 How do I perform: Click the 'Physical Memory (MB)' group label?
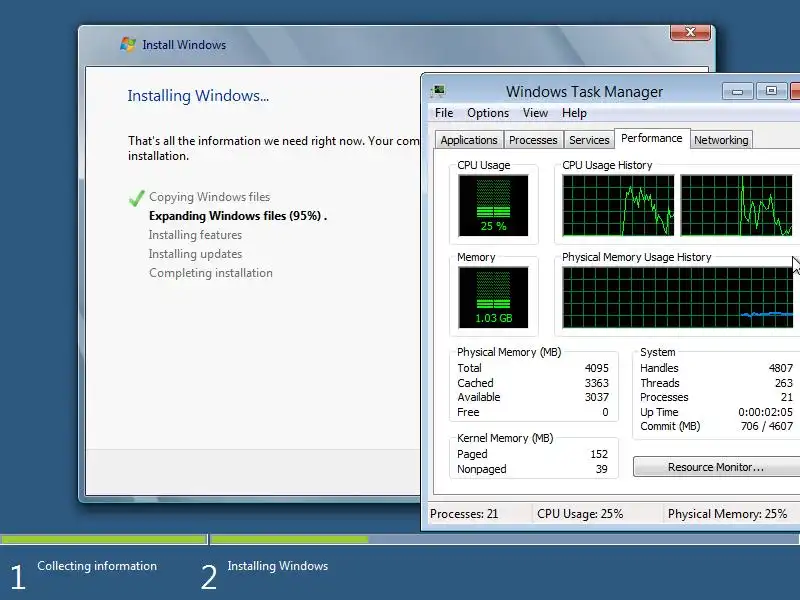click(x=509, y=352)
